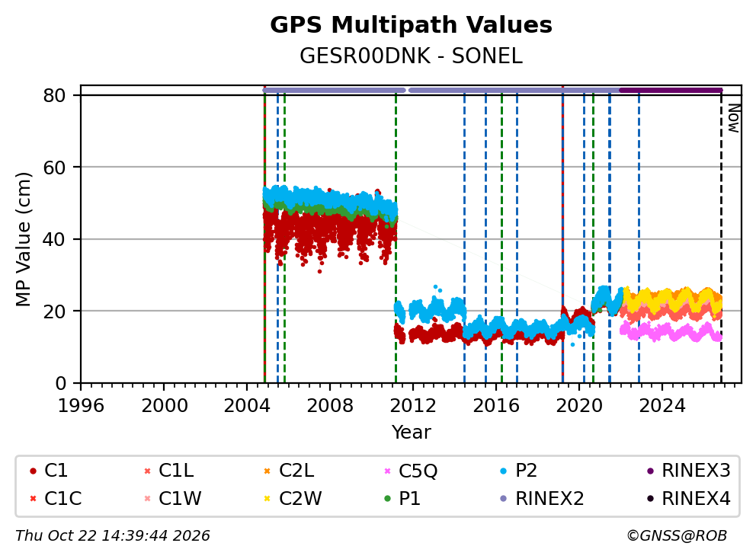This screenshot has width=756, height=559.
Task: Click the 80 tick label on the y-axis
Action: click(54, 96)
